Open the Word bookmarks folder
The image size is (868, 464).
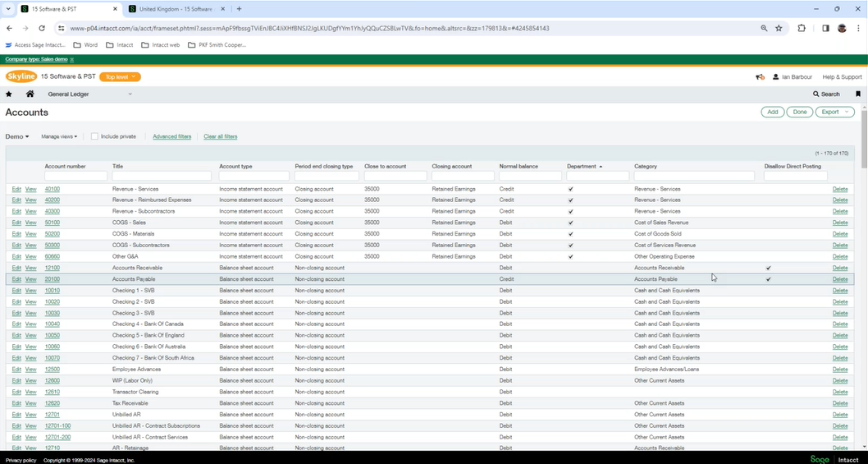coord(85,45)
